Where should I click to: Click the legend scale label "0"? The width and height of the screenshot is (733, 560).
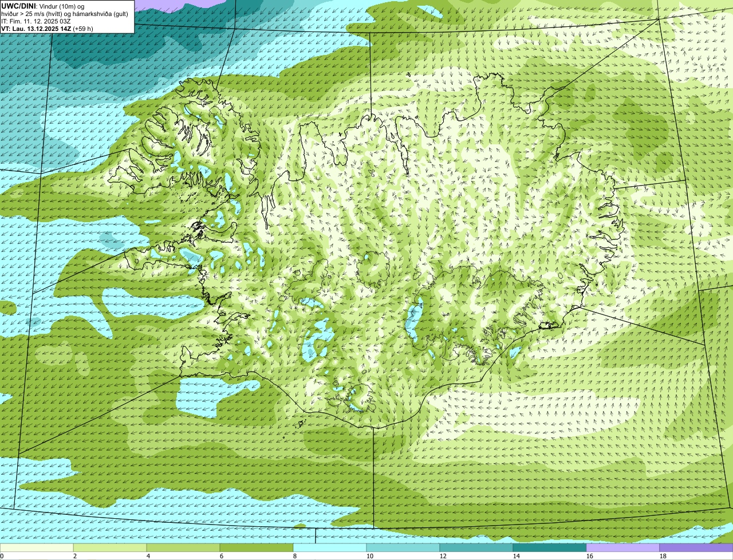[x=2, y=556]
